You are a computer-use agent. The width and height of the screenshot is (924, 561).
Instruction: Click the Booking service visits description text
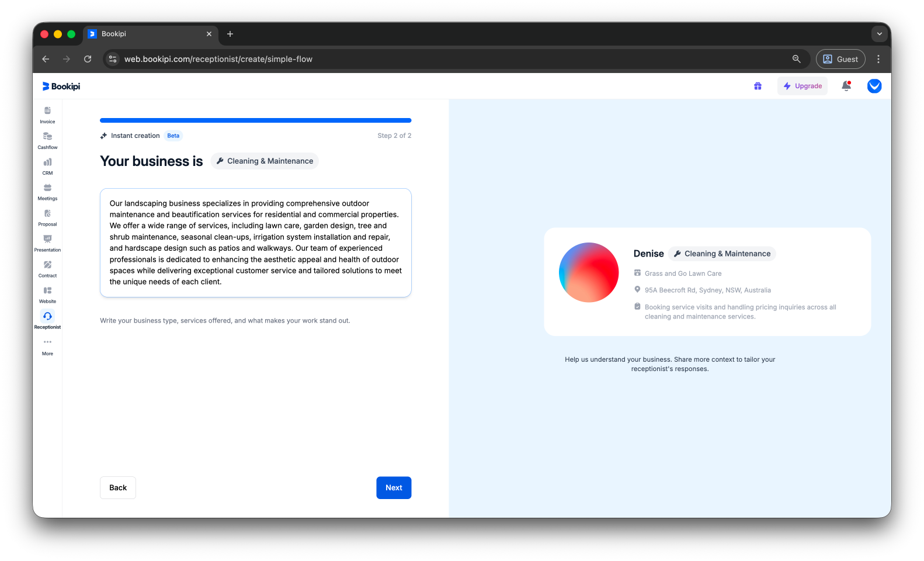click(x=740, y=312)
